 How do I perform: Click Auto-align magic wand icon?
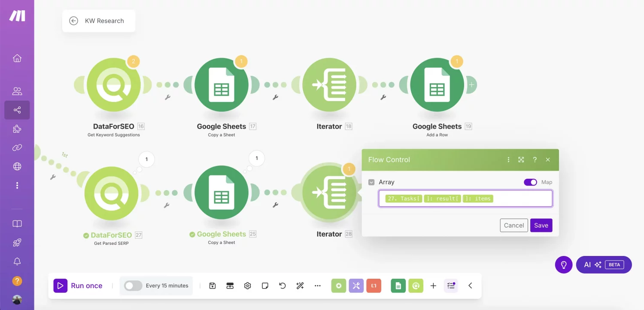300,286
